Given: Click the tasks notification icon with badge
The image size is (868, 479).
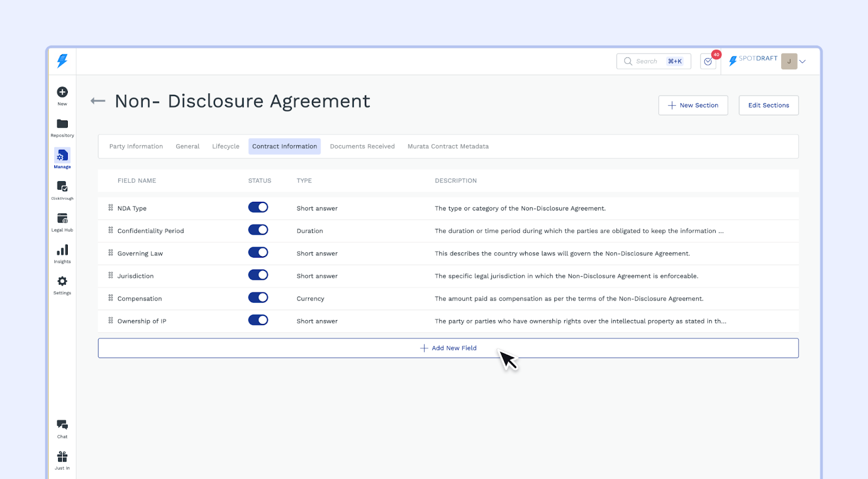Looking at the screenshot, I should point(708,61).
